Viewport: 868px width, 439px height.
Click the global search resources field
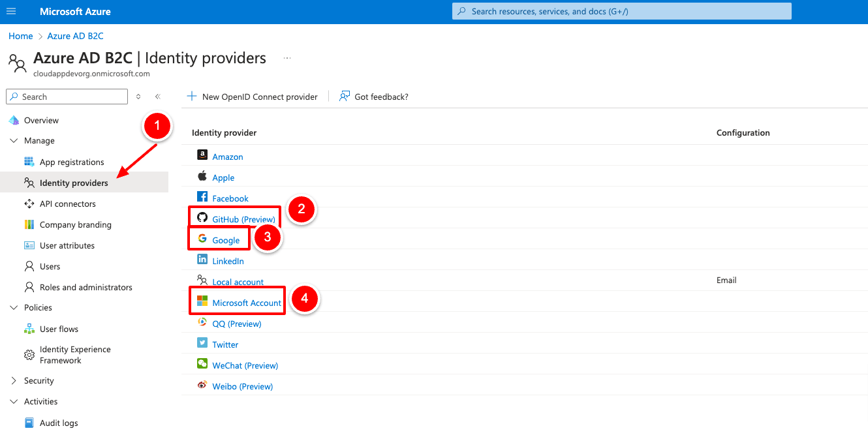click(621, 11)
